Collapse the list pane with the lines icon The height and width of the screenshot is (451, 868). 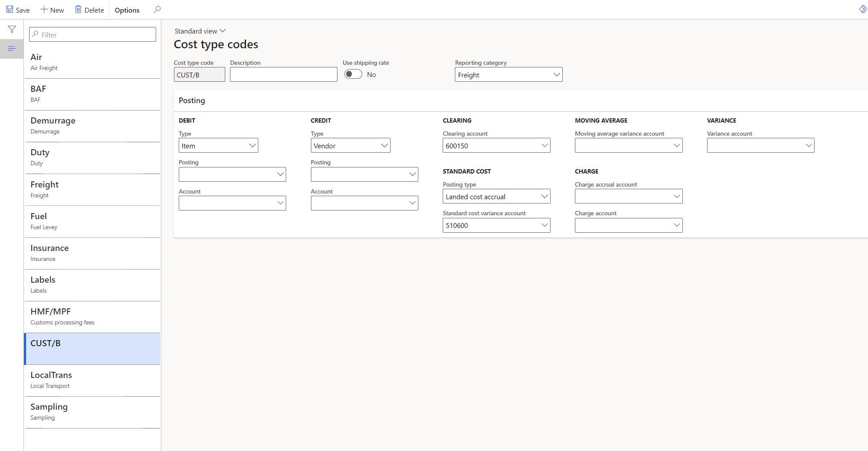pyautogui.click(x=12, y=48)
